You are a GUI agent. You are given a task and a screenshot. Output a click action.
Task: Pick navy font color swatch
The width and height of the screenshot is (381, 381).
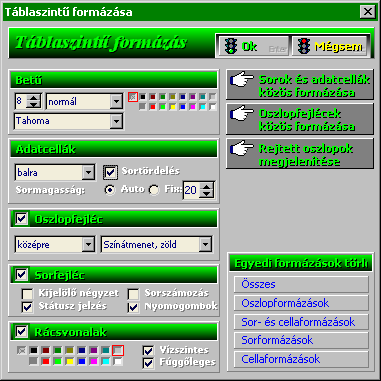(x=182, y=97)
